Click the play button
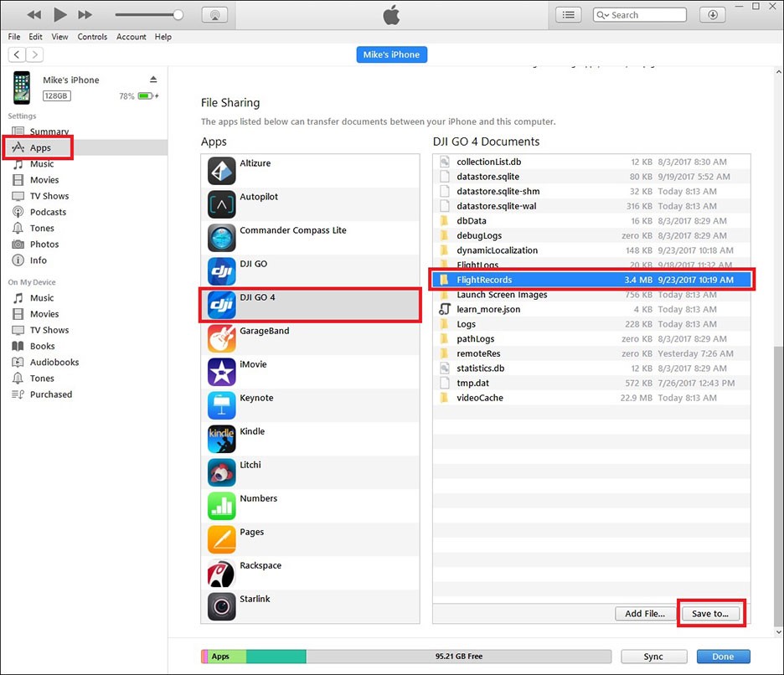 click(60, 14)
